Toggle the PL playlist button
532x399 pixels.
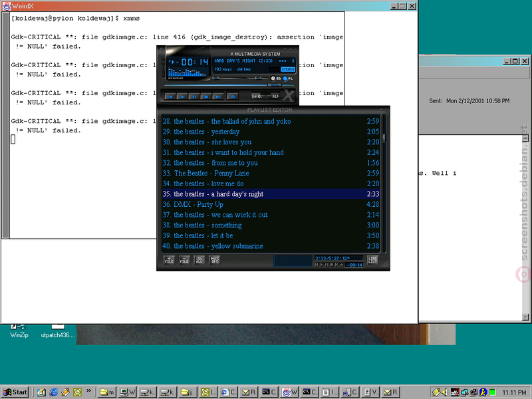288,78
